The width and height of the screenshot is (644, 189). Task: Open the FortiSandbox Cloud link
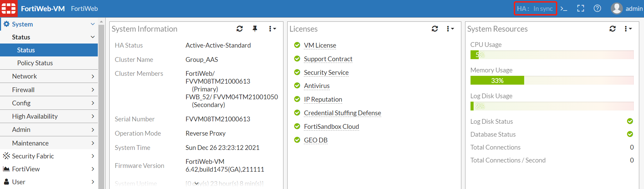point(331,126)
